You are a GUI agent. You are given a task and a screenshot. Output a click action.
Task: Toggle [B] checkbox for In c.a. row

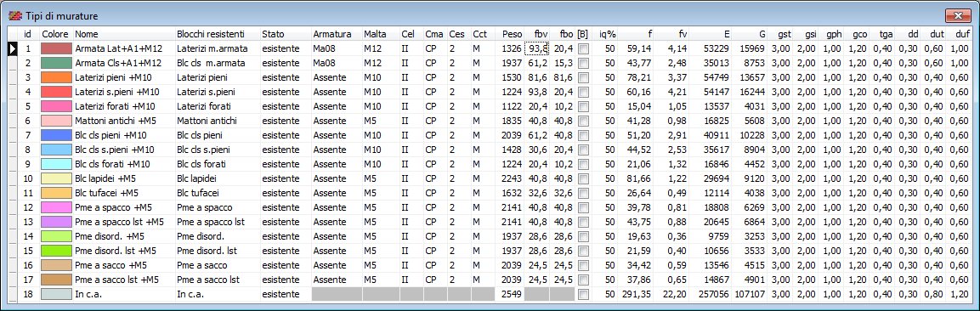(x=582, y=294)
